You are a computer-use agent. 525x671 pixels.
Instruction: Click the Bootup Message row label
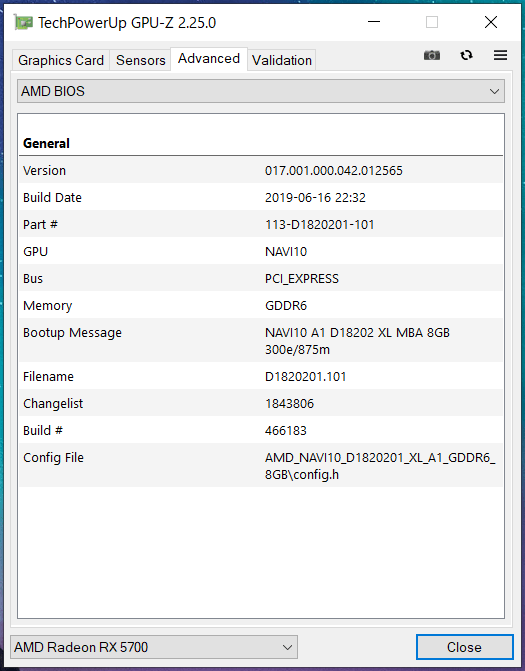tap(72, 333)
